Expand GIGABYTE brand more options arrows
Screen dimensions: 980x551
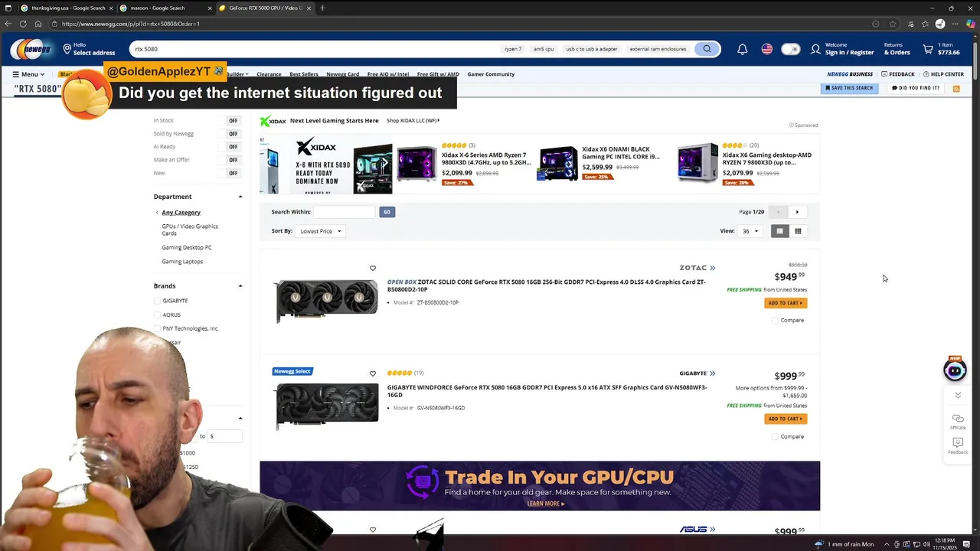pyautogui.click(x=712, y=373)
